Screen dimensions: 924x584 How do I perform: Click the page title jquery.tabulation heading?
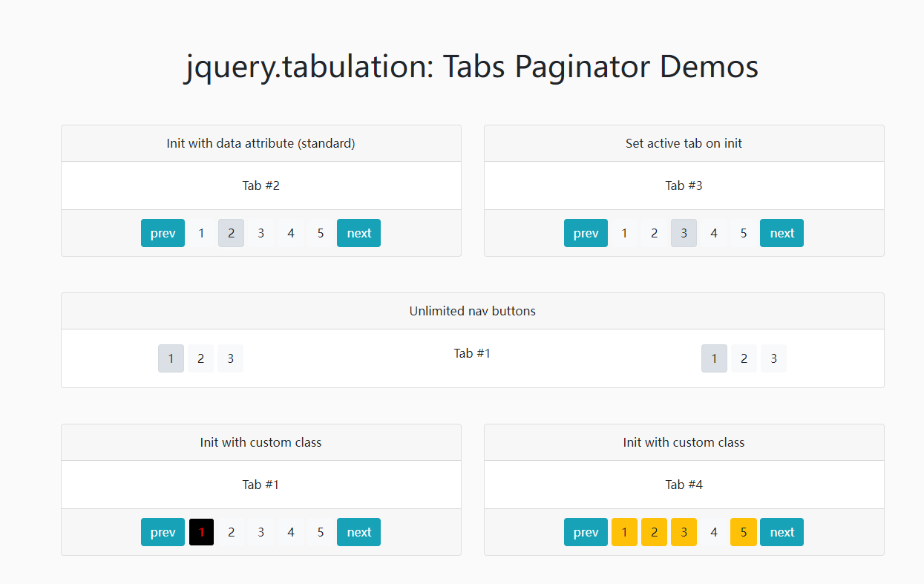pos(472,67)
